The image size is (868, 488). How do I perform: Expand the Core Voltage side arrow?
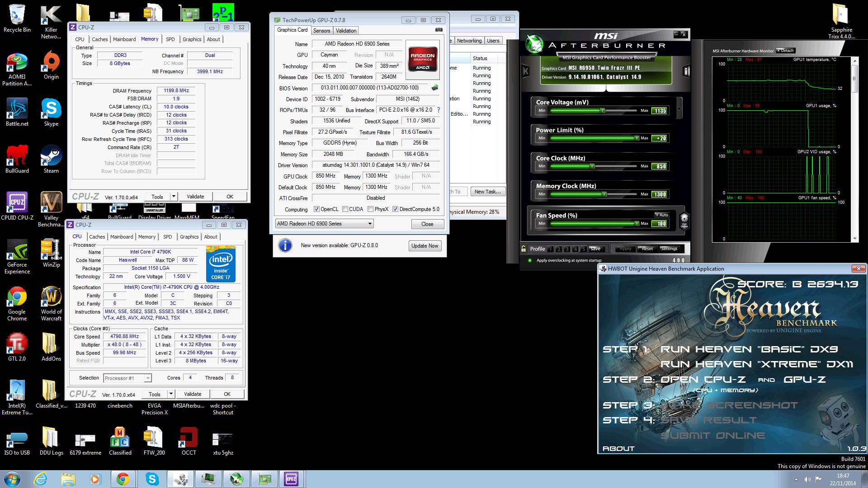pyautogui.click(x=679, y=108)
